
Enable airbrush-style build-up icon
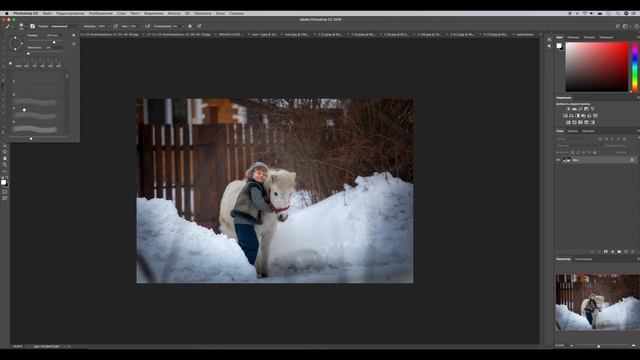pos(147,26)
